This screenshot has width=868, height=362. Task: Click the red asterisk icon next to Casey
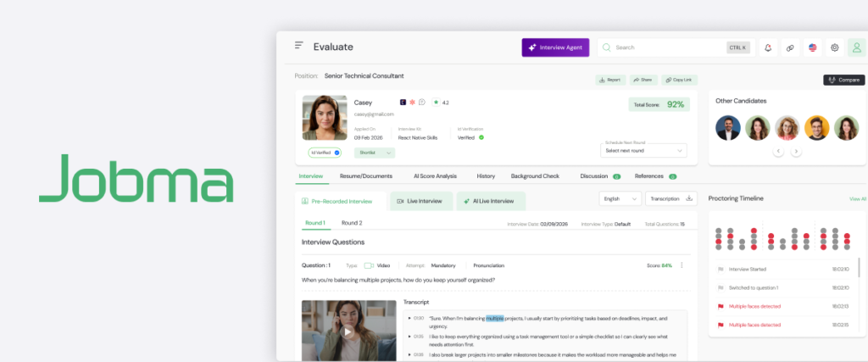point(412,103)
